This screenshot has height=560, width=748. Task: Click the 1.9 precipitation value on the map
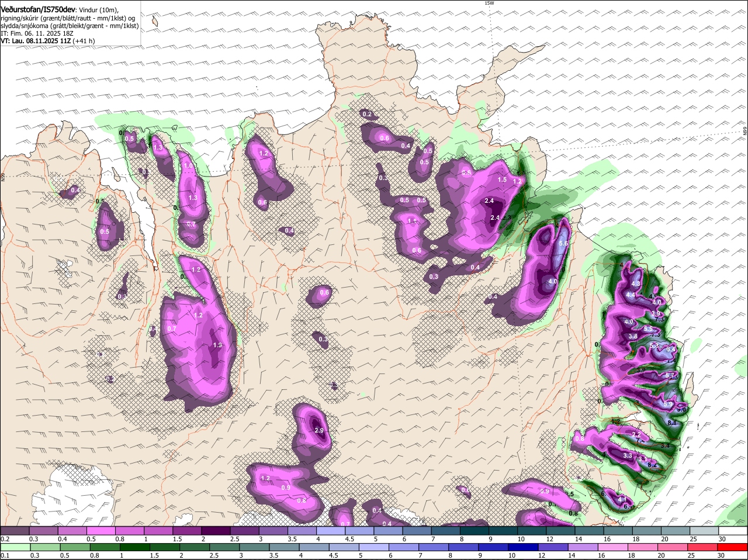[x=217, y=345]
